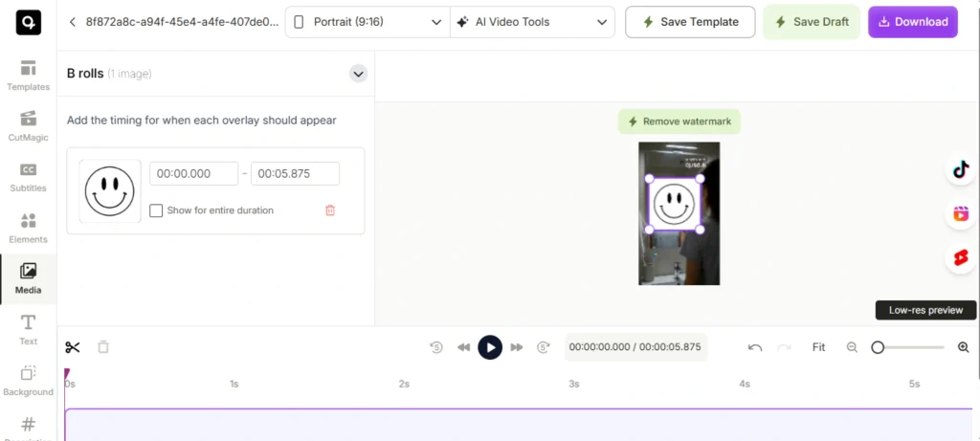Click the timeline zoom slider handle
This screenshot has width=980, height=441.
[x=878, y=347]
